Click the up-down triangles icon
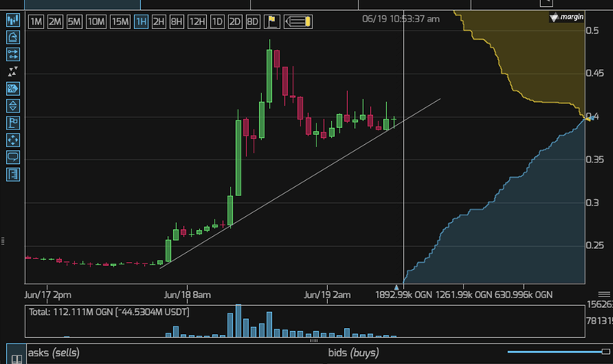Viewport: 613px width, 364px height. click(13, 106)
